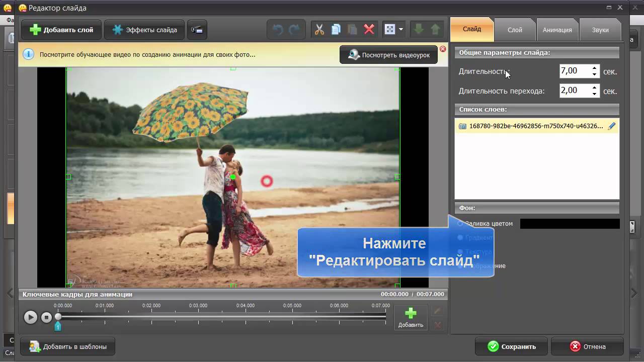644x362 pixels.
Task: Click the 00:07.000 total time readout
Action: [x=430, y=294]
